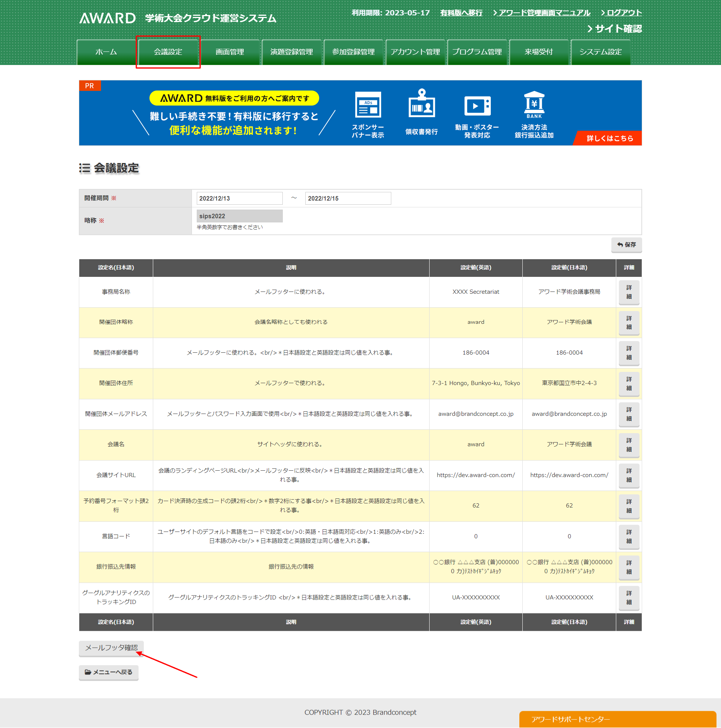Click the 詳しくはこちら red banner corner
This screenshot has height=728, width=721.
point(609,138)
